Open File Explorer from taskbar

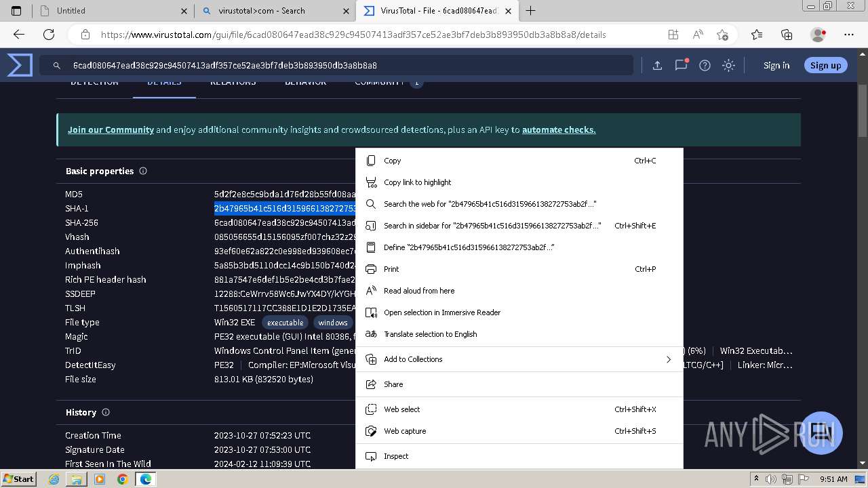(77, 479)
